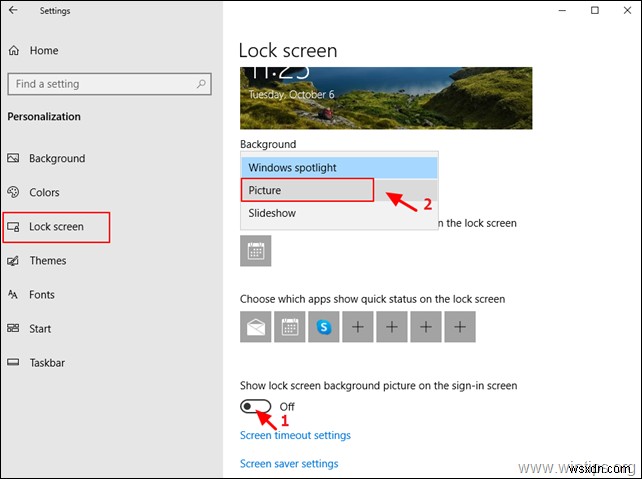The width and height of the screenshot is (642, 479).
Task: Maximize the Settings window
Action: click(x=595, y=10)
